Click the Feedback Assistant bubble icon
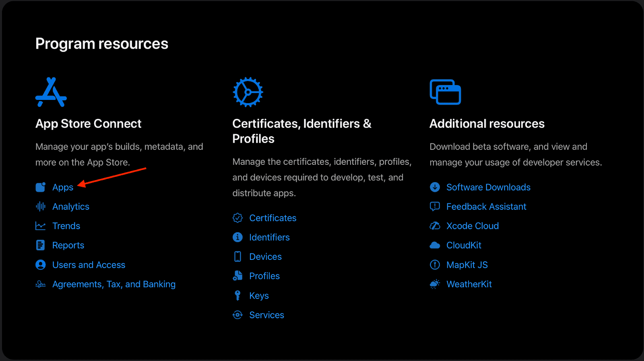Screen dimensions: 644x361 435,207
